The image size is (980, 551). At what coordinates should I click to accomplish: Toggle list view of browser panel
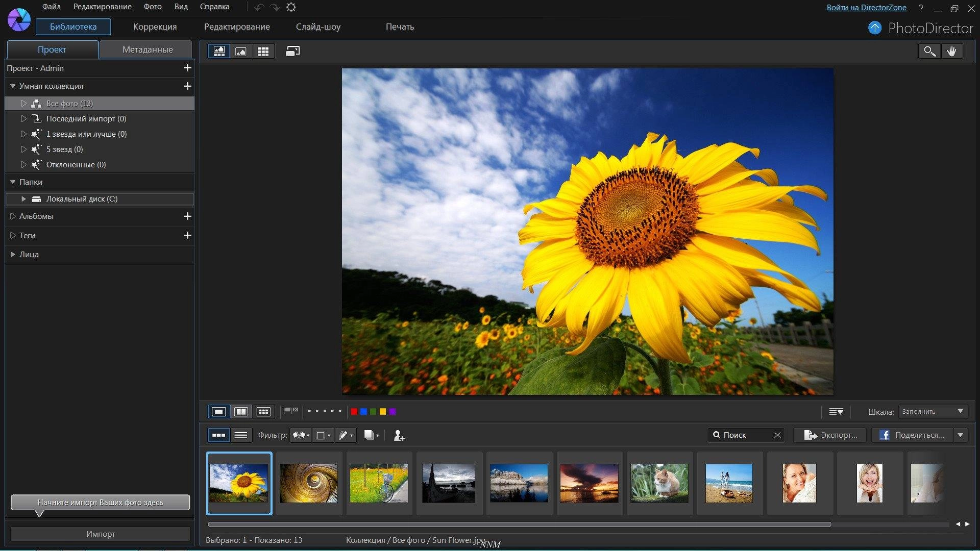point(240,435)
